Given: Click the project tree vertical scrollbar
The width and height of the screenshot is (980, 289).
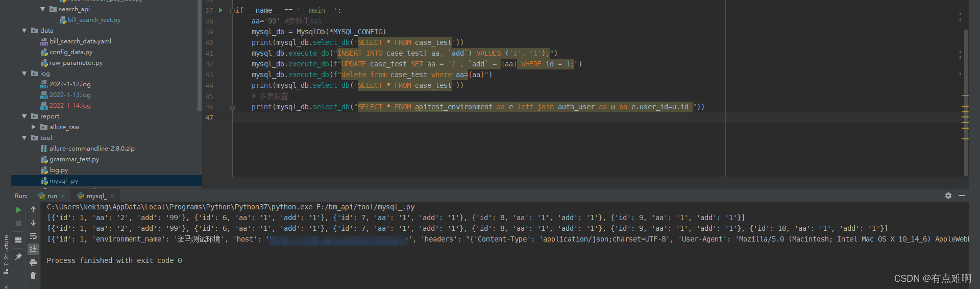Looking at the screenshot, I should pyautogui.click(x=199, y=55).
